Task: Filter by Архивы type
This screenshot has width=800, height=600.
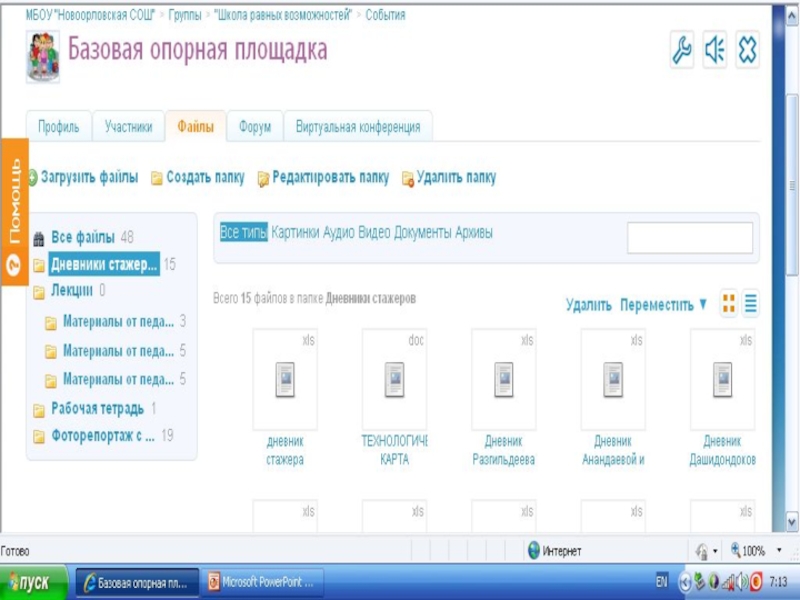Action: [x=474, y=232]
